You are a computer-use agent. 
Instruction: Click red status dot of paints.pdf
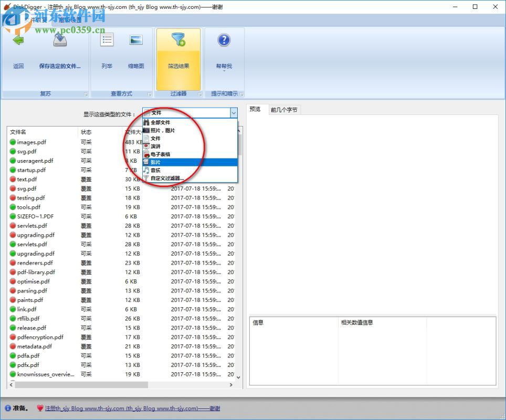(x=13, y=300)
